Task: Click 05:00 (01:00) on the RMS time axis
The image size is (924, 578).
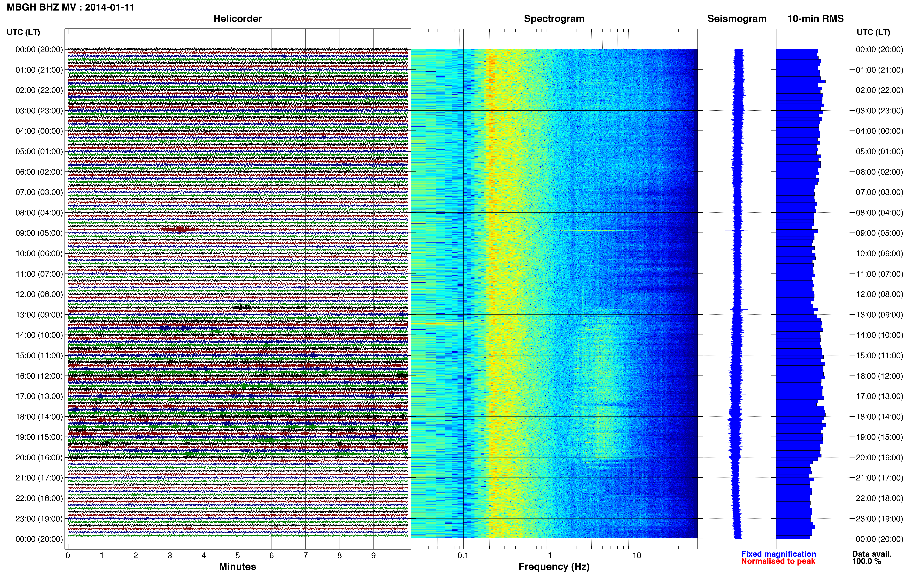Action: pyautogui.click(x=880, y=151)
